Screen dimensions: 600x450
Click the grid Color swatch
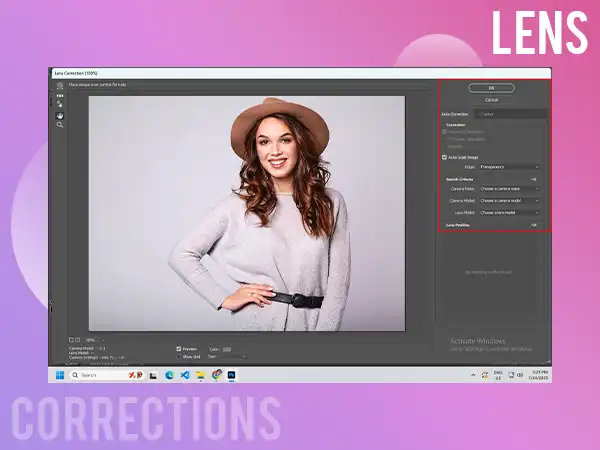227,349
